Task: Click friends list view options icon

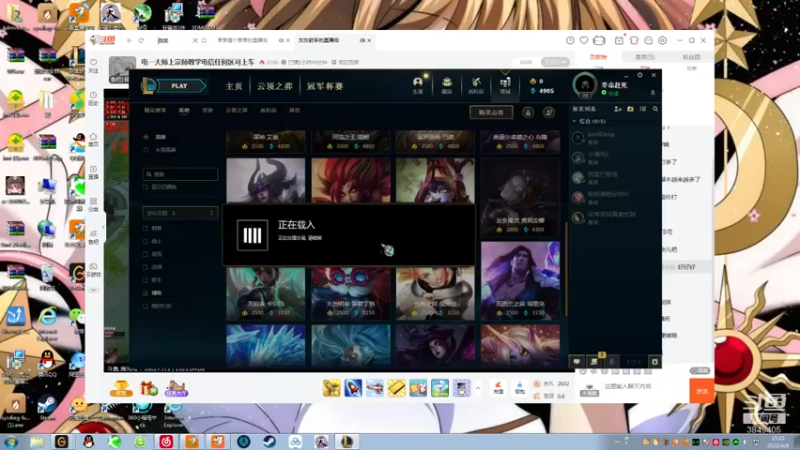Action: pos(643,109)
